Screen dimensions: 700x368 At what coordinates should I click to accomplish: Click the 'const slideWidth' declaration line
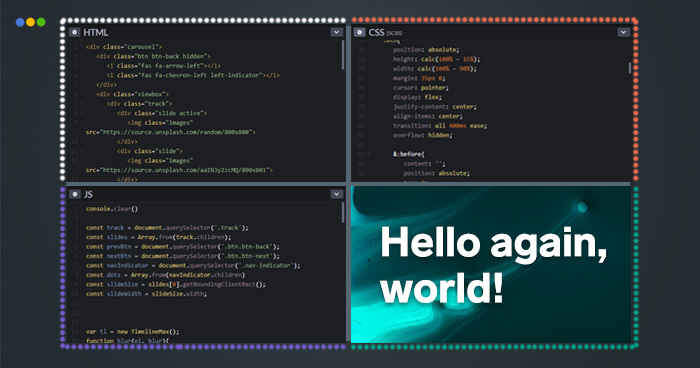tap(146, 294)
